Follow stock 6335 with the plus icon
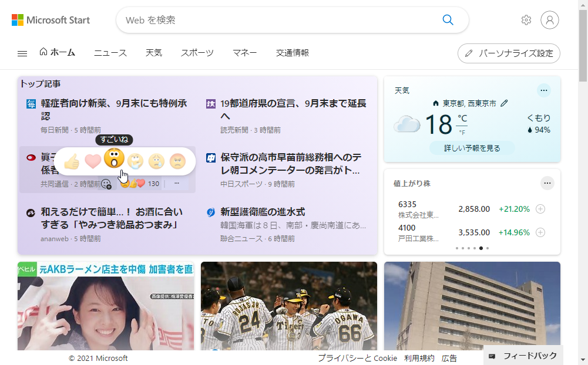Image resolution: width=588 pixels, height=365 pixels. pyautogui.click(x=540, y=209)
